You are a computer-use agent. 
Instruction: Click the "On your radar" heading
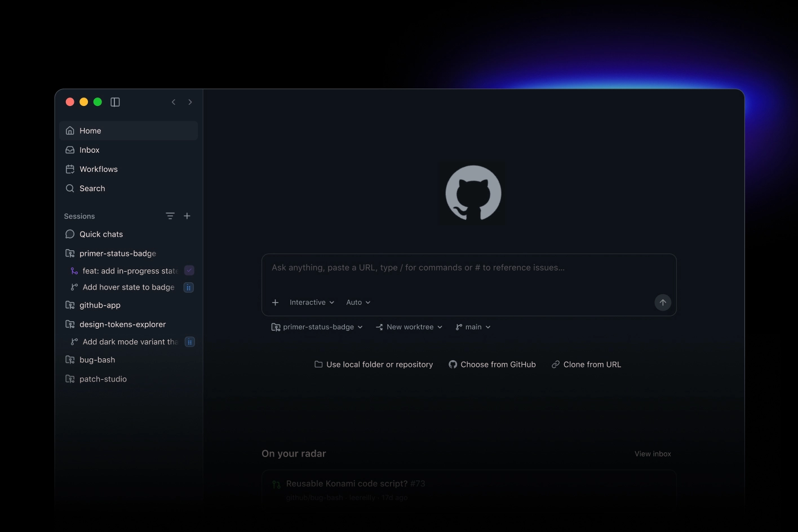(x=294, y=454)
